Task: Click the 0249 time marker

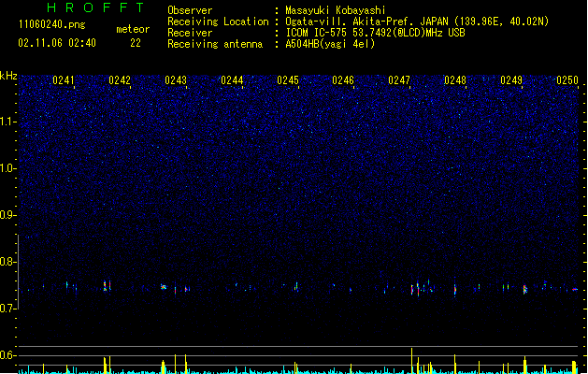Action: 511,80
